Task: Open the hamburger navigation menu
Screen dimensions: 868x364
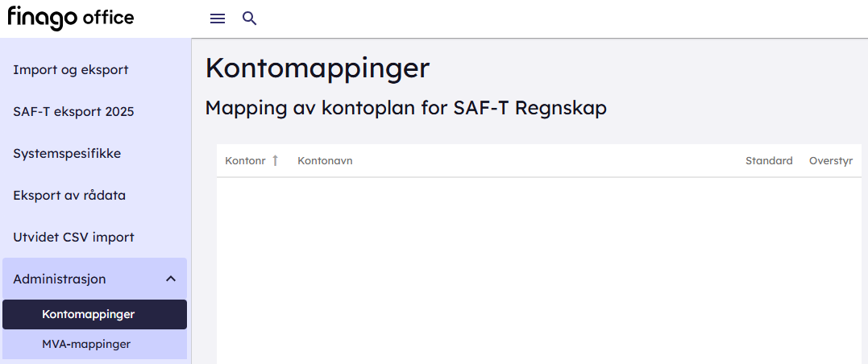Action: tap(217, 19)
